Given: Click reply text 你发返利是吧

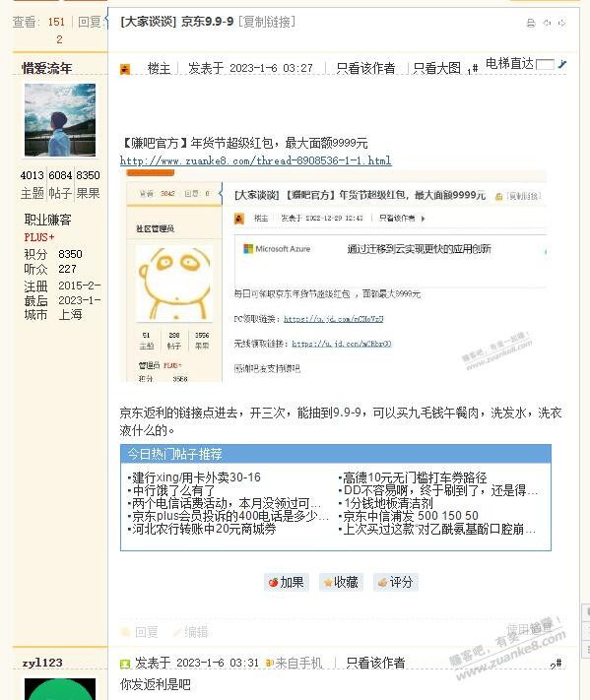Looking at the screenshot, I should pyautogui.click(x=156, y=684).
